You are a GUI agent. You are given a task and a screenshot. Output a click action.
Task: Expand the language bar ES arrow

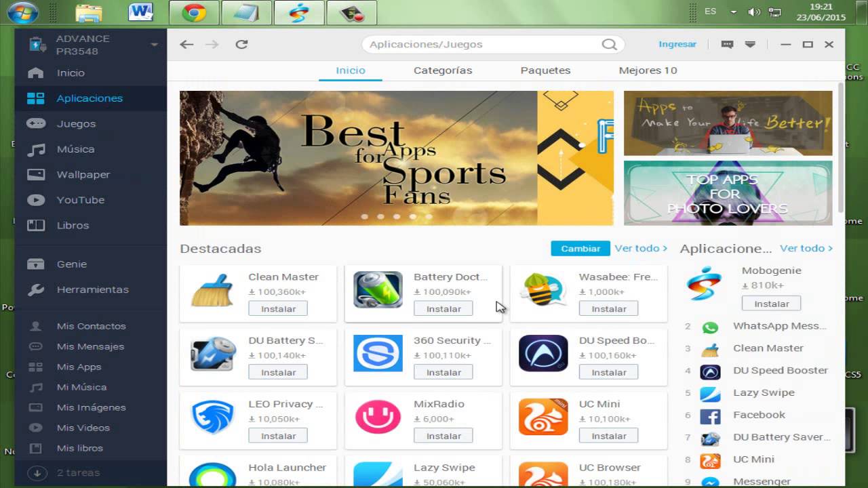733,12
